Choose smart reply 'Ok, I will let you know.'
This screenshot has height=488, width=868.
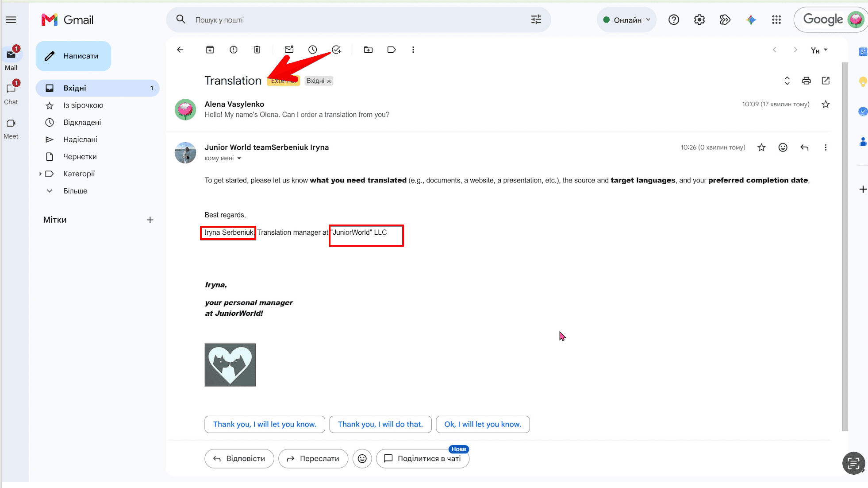[483, 424]
